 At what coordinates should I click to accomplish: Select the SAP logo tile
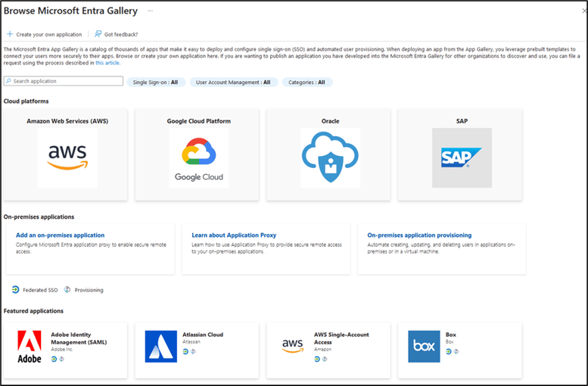click(x=462, y=158)
